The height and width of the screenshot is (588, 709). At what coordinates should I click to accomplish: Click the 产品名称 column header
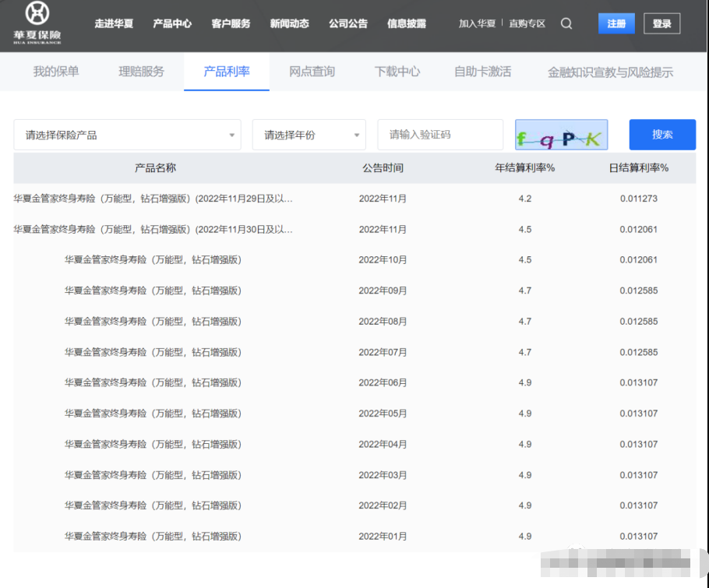155,168
